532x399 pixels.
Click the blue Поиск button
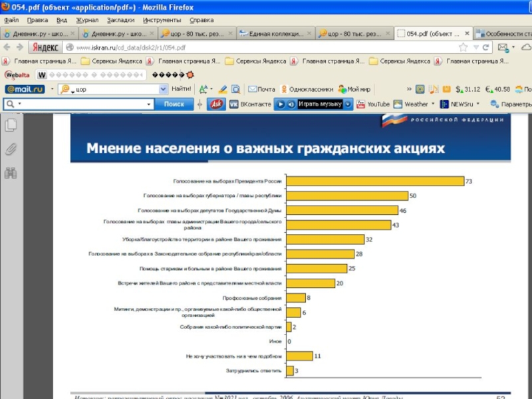tap(174, 104)
